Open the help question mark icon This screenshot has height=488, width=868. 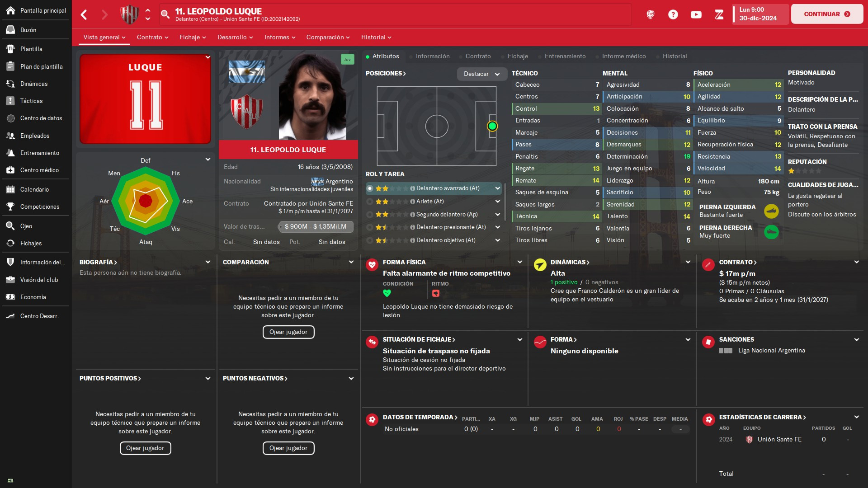pos(673,14)
